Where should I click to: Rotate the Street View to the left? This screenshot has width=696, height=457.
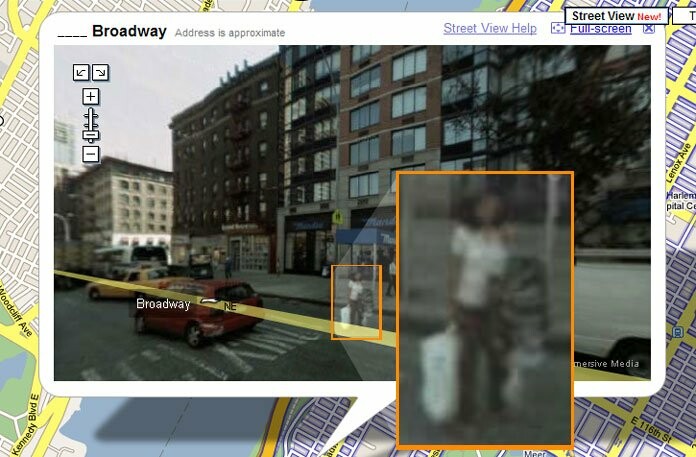(81, 73)
